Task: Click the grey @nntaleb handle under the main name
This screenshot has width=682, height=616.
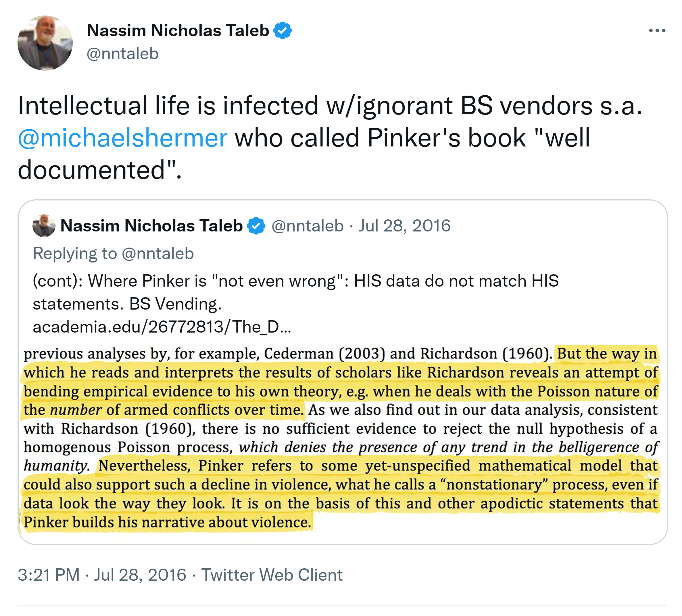Action: click(x=122, y=54)
